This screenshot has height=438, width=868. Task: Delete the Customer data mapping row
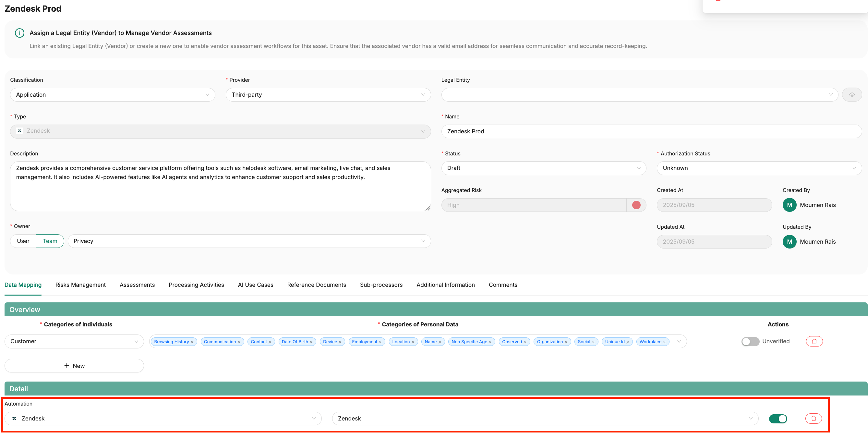coord(814,341)
